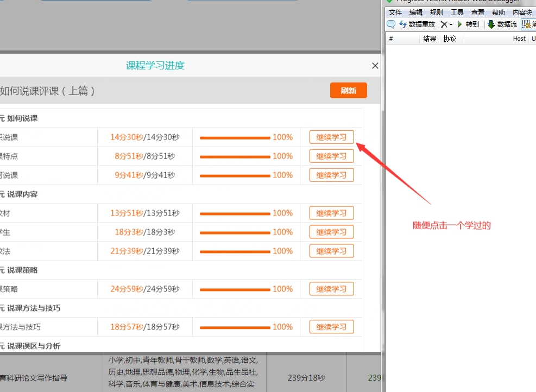Click the 课程学习进度 dialog title
536x392 pixels.
155,65
